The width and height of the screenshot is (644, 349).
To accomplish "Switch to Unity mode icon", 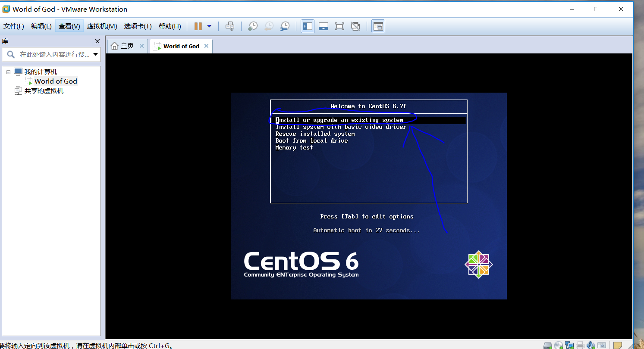I will coord(355,26).
